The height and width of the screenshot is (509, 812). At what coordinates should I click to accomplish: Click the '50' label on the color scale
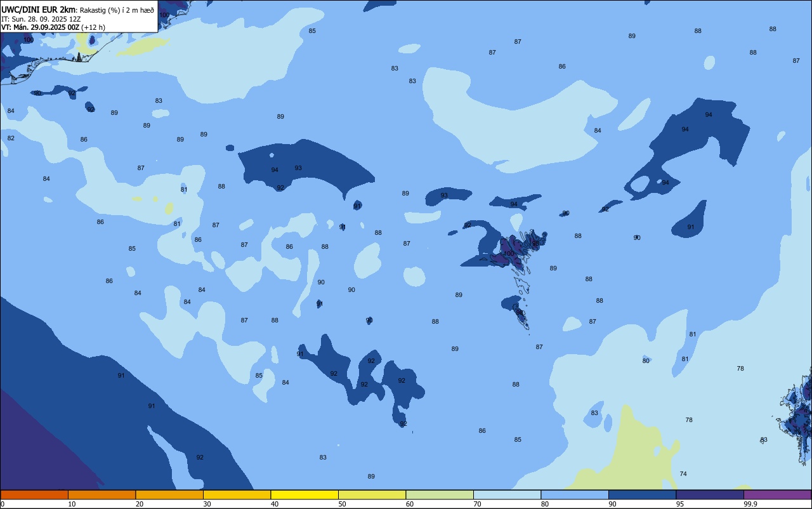pyautogui.click(x=342, y=504)
